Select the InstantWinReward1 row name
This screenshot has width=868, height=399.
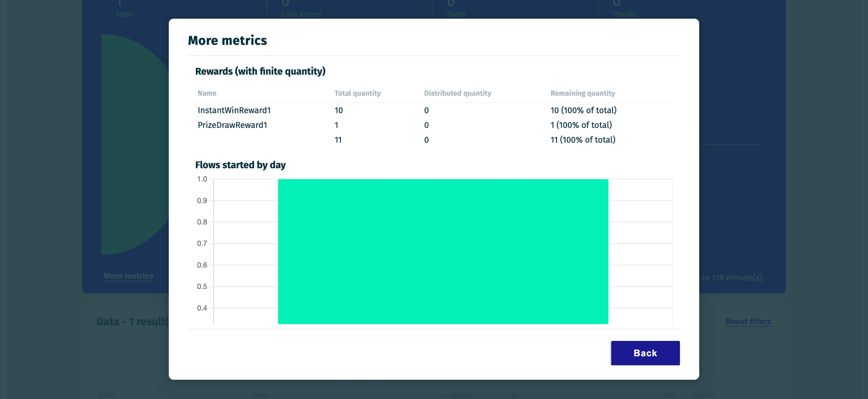click(x=234, y=110)
